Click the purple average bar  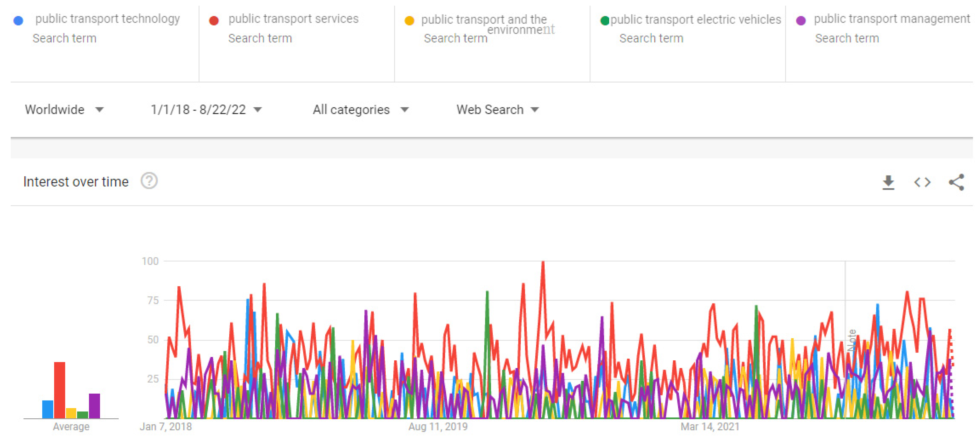(94, 406)
